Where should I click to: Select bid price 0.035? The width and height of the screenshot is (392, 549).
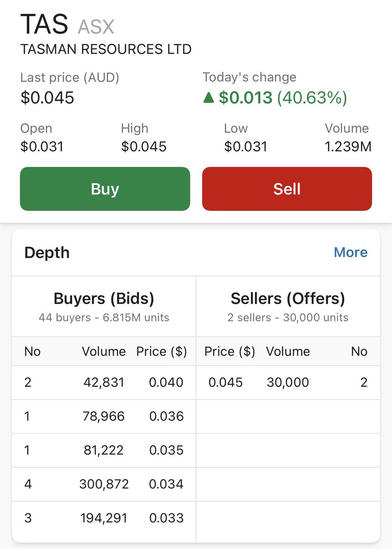166,450
